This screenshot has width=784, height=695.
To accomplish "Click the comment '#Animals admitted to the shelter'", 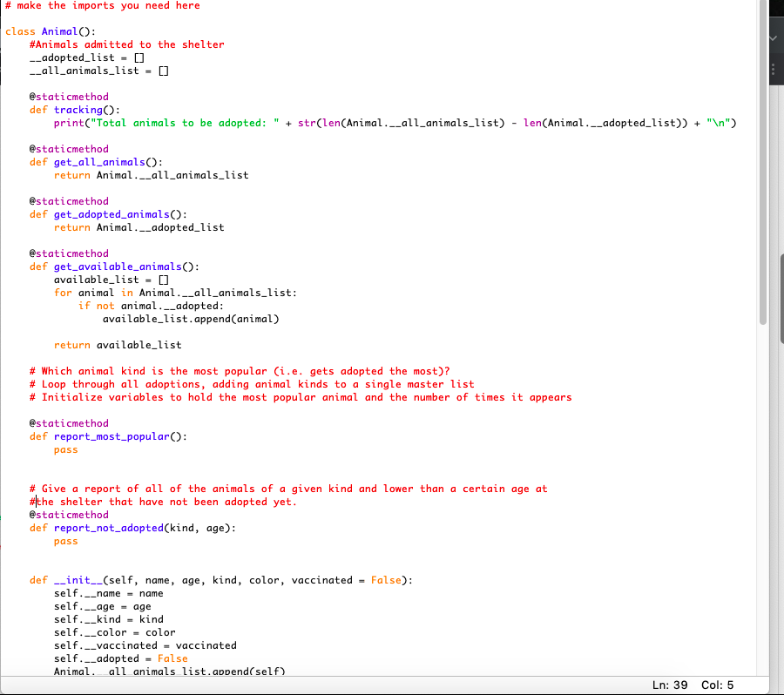I will 126,44.
